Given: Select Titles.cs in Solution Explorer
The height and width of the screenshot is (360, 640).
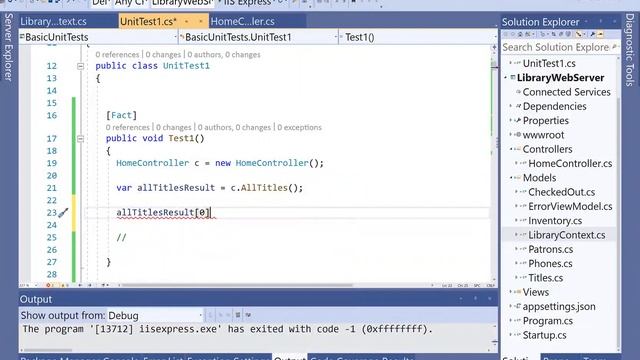Looking at the screenshot, I should 546,278.
